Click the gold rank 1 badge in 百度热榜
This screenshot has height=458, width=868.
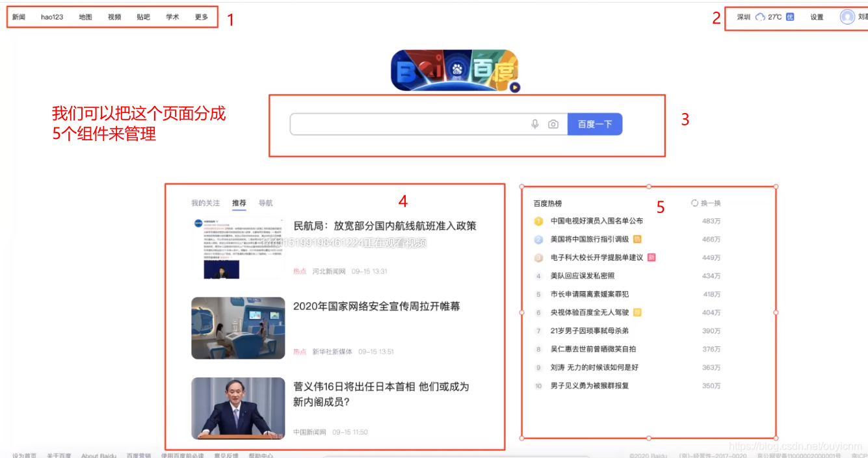pyautogui.click(x=538, y=222)
